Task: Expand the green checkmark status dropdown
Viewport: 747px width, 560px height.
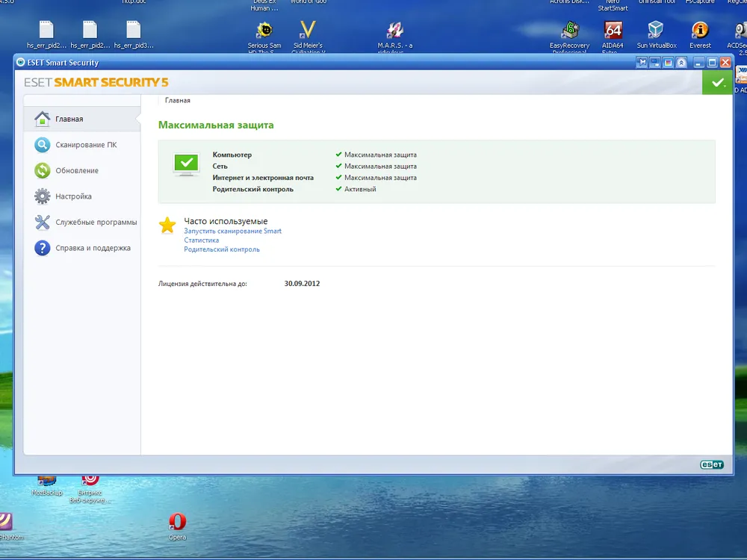Action: 718,83
